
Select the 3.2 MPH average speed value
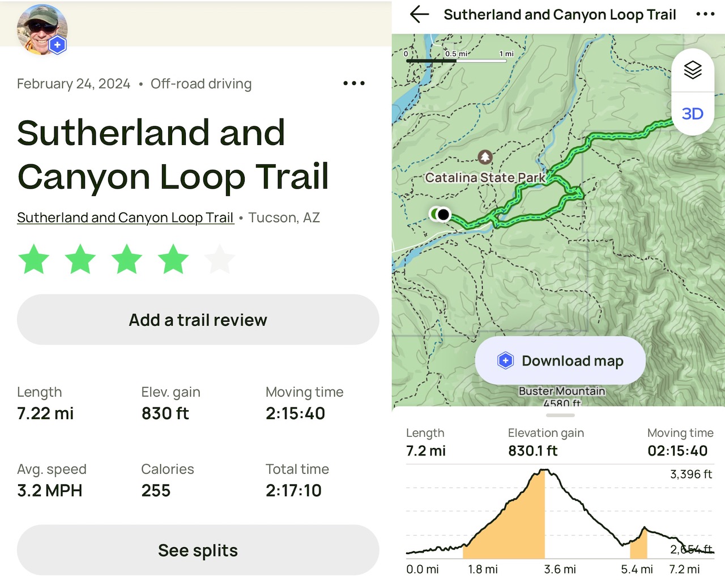(49, 490)
